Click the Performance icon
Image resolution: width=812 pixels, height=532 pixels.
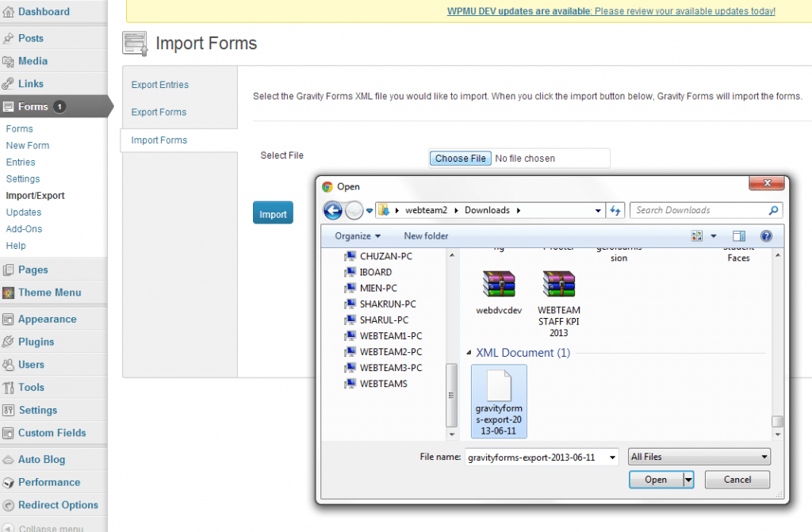pos(8,482)
